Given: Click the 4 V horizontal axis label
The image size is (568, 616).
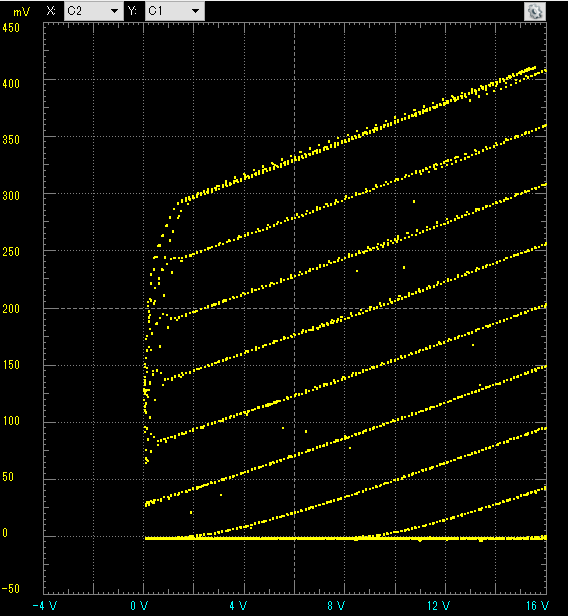Looking at the screenshot, I should 238,605.
